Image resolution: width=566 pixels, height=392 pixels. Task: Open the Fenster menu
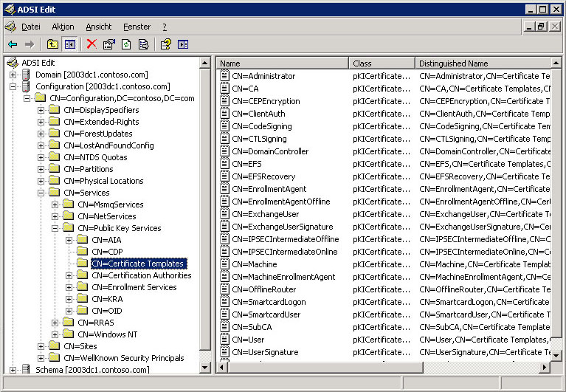[x=137, y=27]
